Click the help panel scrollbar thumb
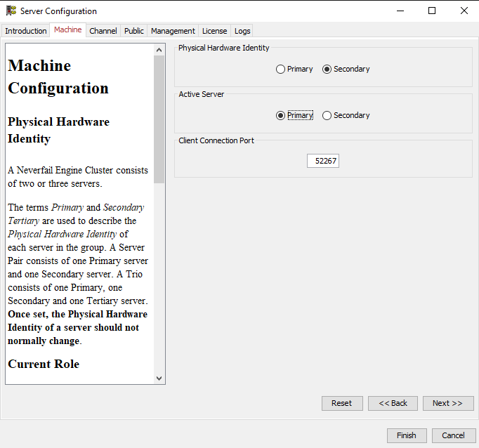Image resolution: width=479 pixels, height=448 pixels. (159, 119)
